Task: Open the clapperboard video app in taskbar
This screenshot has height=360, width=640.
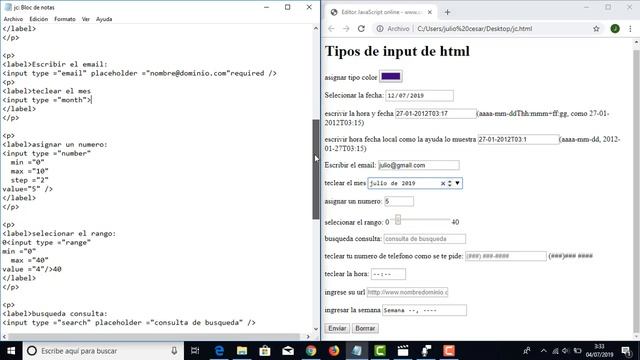Action: click(403, 351)
